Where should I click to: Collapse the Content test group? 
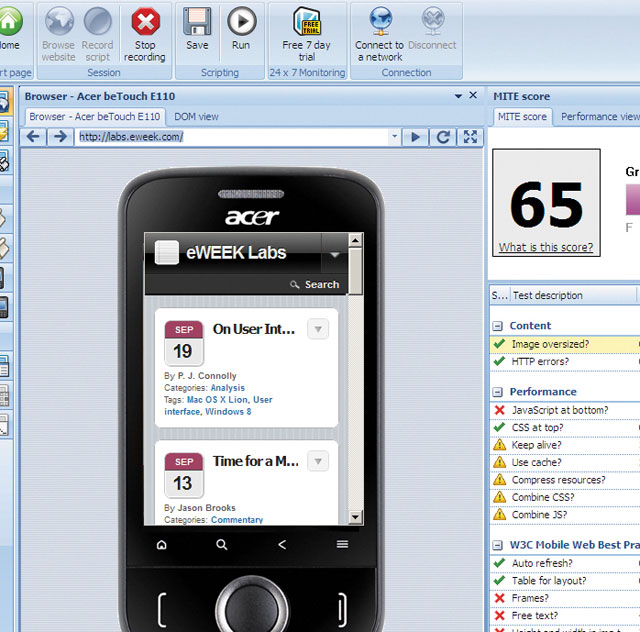497,326
